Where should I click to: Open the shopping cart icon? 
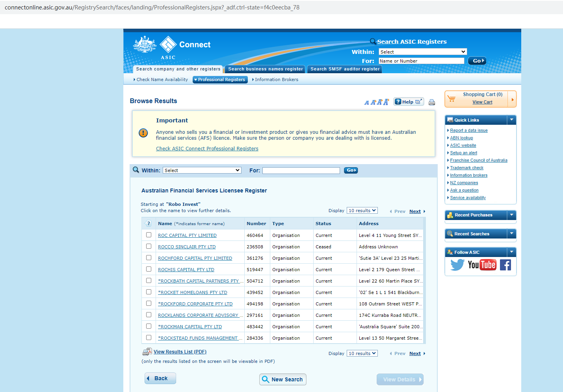[452, 98]
